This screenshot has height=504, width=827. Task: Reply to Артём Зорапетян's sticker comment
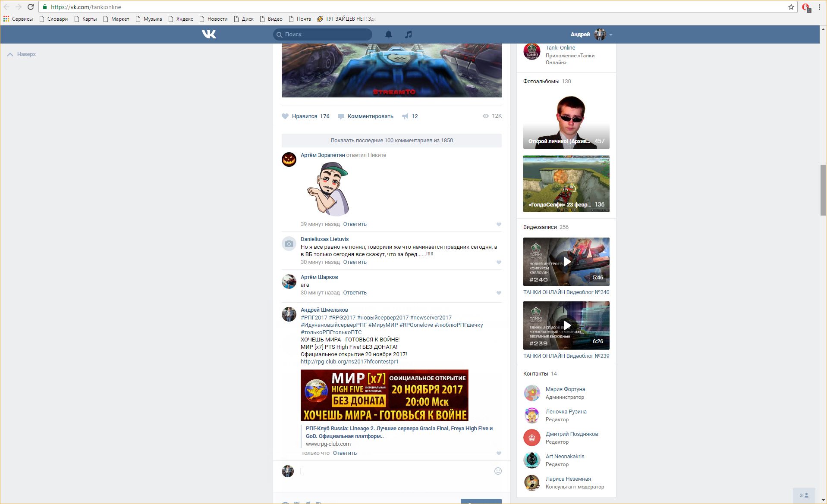[x=355, y=224]
